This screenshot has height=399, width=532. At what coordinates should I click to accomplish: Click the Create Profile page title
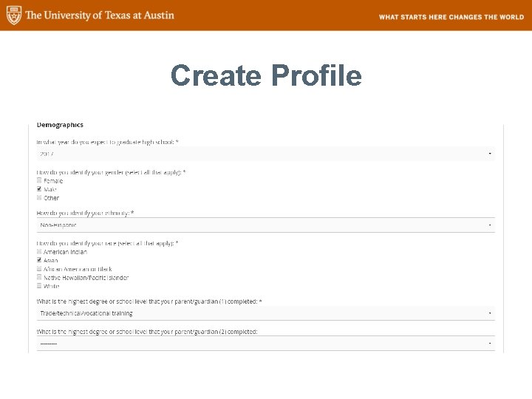point(266,75)
